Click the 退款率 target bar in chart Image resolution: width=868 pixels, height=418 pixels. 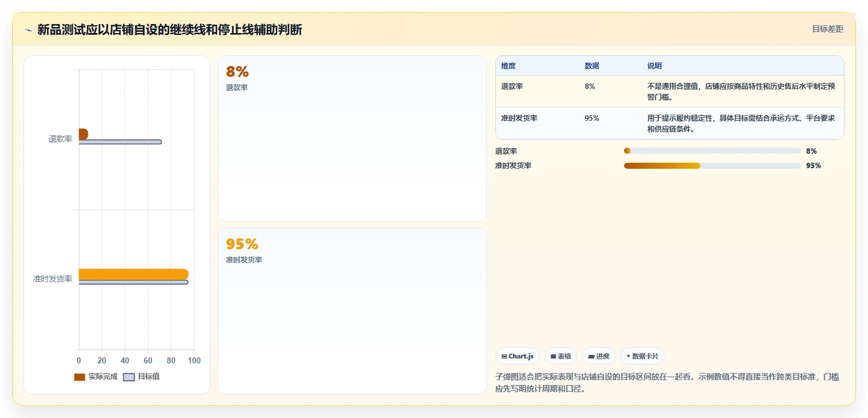point(120,142)
